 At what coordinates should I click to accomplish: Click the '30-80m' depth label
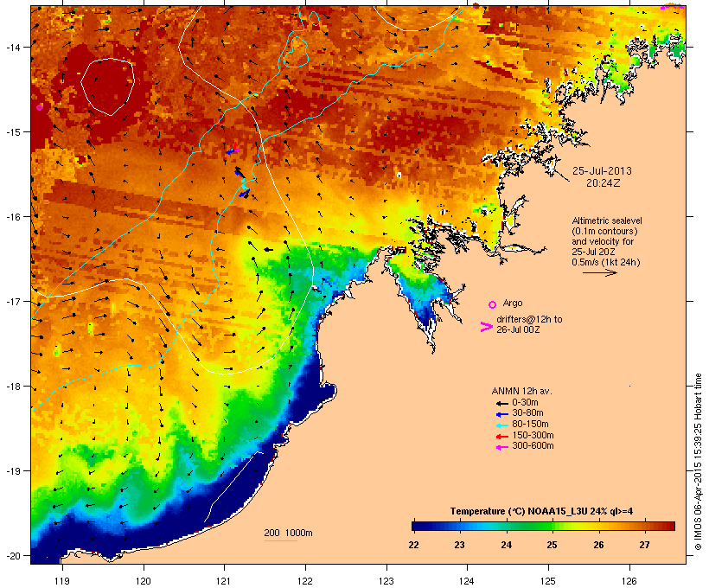coord(527,413)
